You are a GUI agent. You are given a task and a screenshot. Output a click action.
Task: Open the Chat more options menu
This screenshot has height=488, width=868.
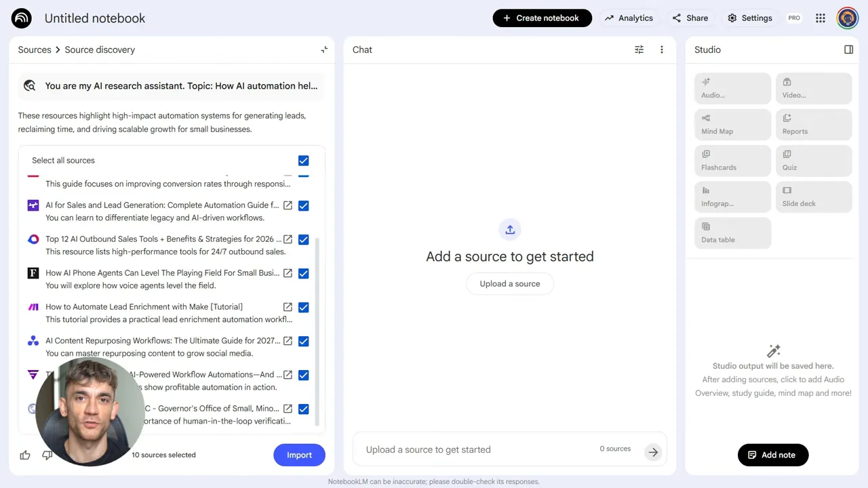[x=662, y=49]
